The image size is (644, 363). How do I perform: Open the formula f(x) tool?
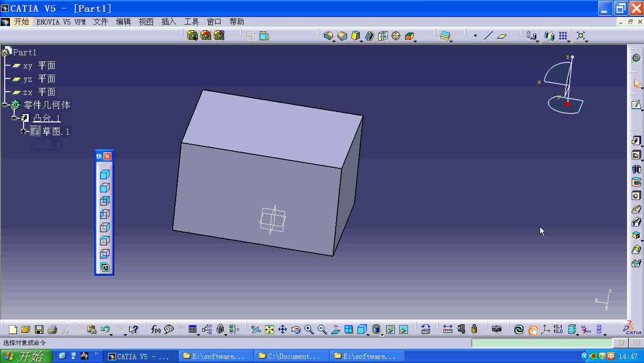(156, 329)
